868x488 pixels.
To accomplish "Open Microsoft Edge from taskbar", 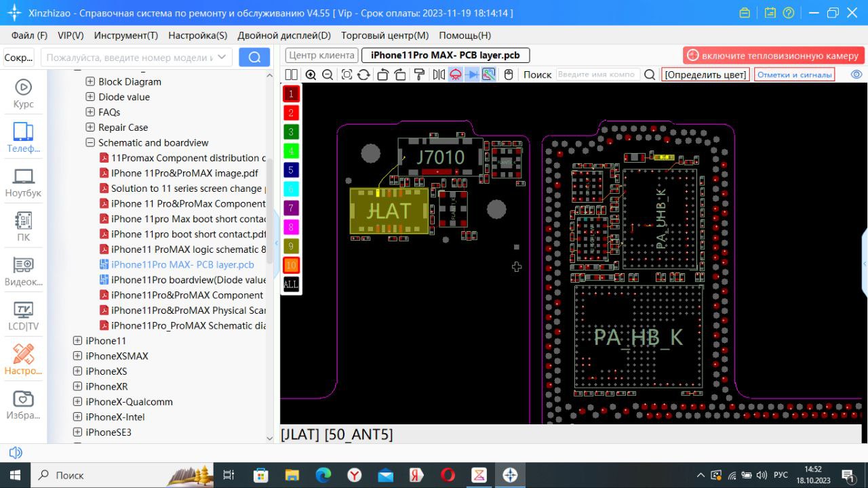I will [x=323, y=475].
